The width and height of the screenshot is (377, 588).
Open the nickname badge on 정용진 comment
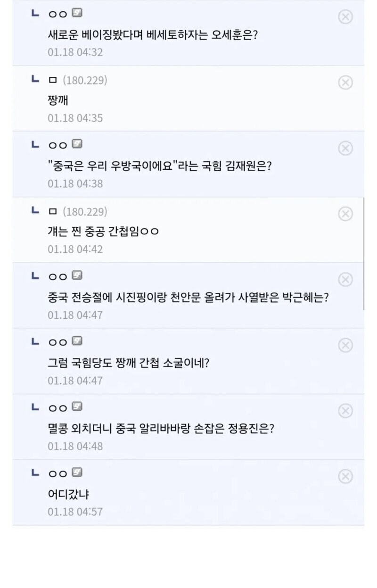77,407
